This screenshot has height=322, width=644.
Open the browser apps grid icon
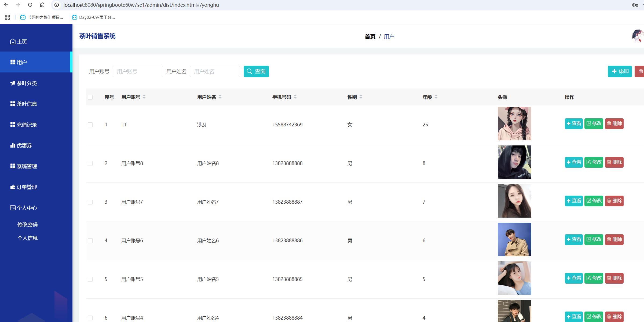coord(7,17)
